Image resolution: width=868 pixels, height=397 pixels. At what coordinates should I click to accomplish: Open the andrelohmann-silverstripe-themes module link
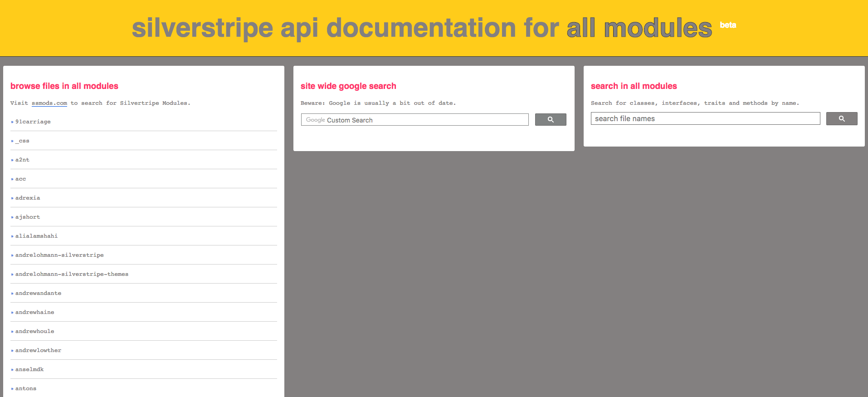coord(72,274)
